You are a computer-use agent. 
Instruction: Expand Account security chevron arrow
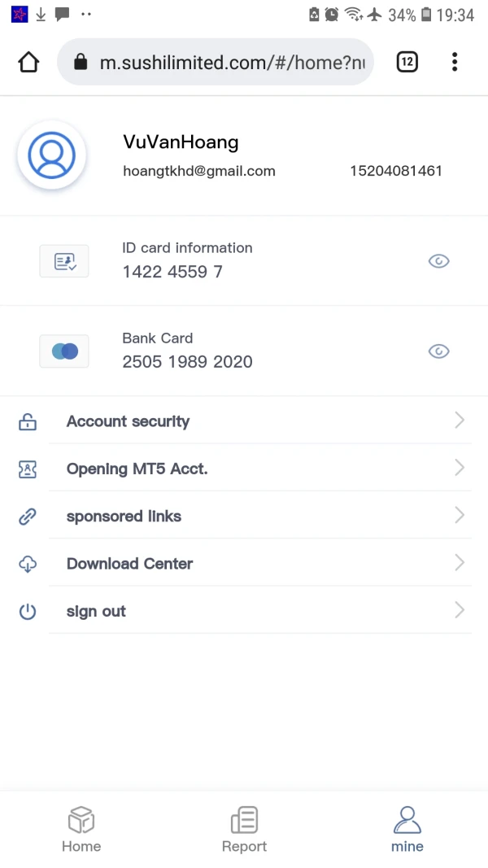coord(460,421)
